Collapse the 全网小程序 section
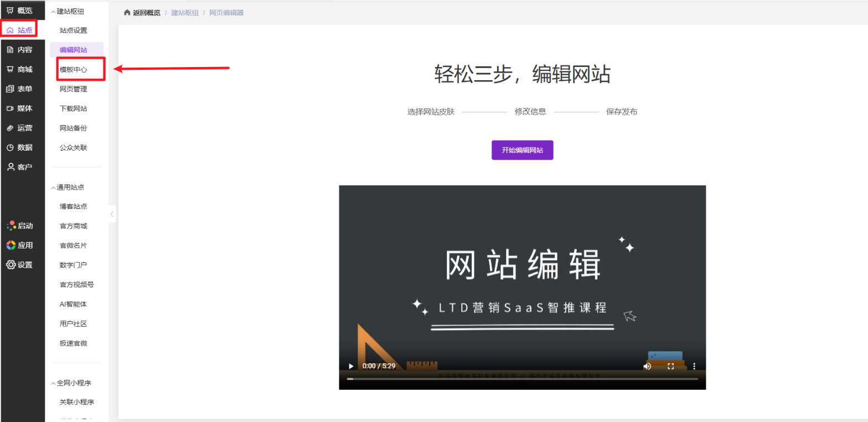The width and height of the screenshot is (868, 422). point(54,383)
